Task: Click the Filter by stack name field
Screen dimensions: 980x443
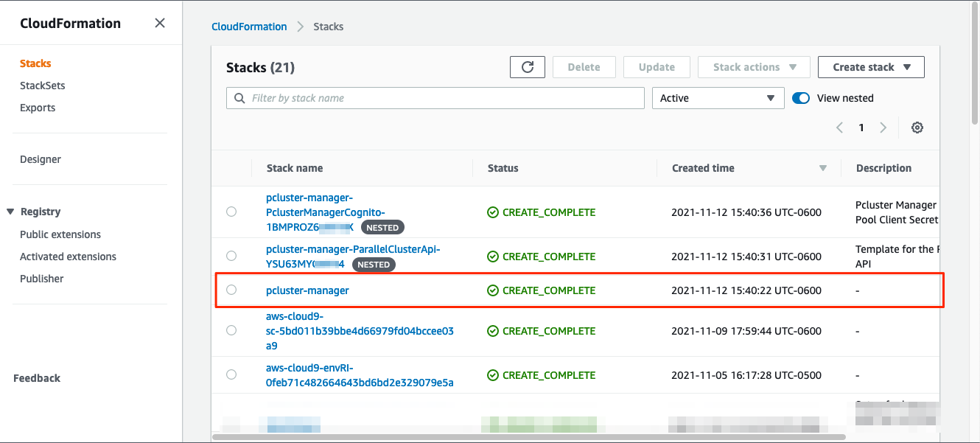Action: [435, 98]
